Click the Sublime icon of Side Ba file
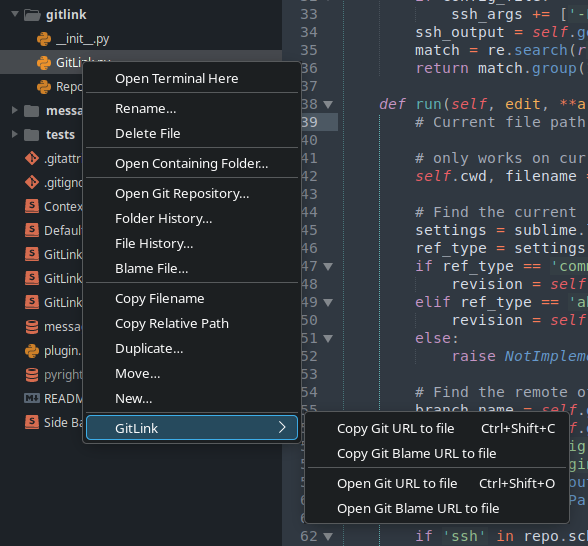 click(32, 422)
